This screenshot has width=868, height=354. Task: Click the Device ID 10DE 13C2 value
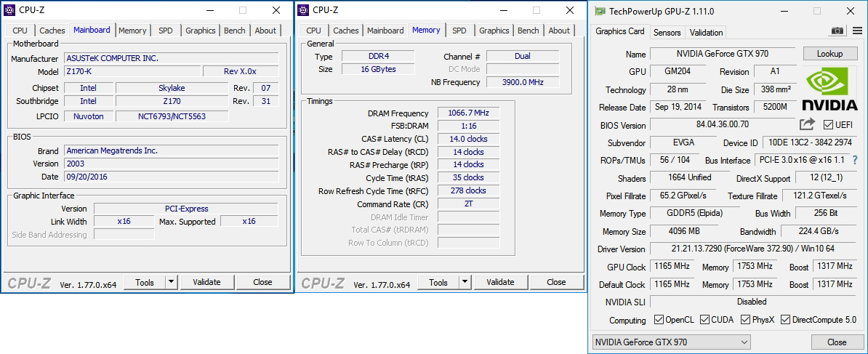point(809,142)
